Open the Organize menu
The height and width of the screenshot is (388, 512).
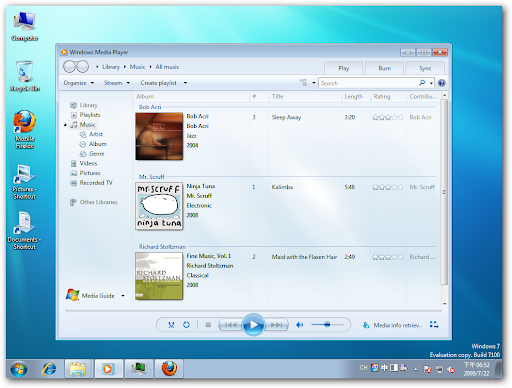[79, 83]
